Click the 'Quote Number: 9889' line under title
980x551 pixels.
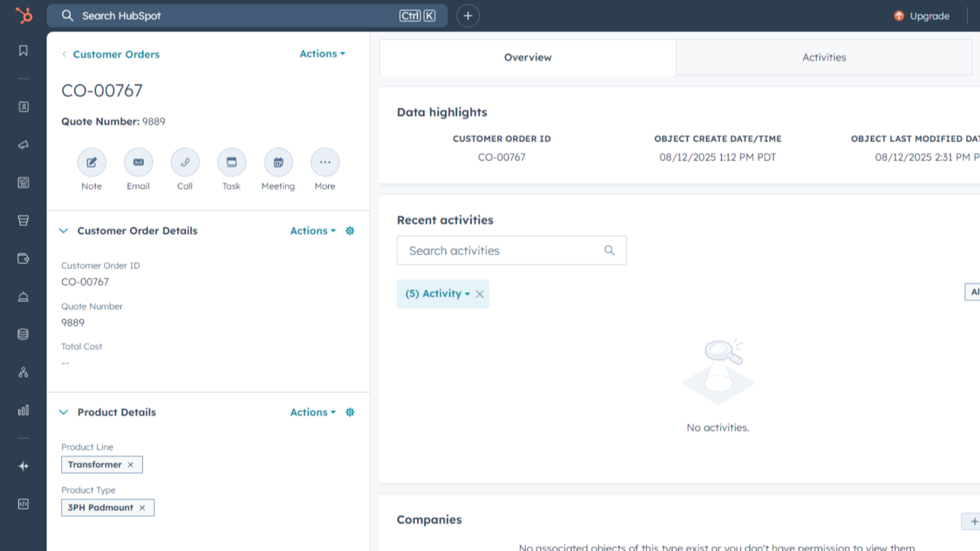(x=113, y=121)
